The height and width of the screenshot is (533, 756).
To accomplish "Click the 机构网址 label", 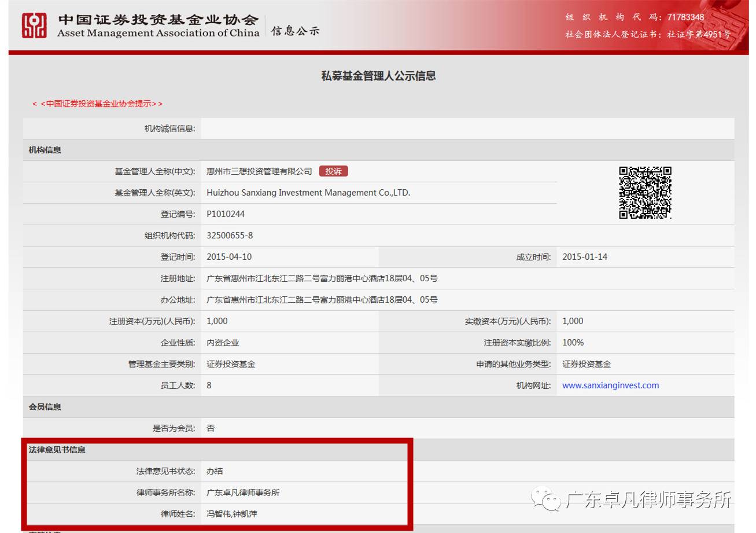I will click(x=533, y=385).
